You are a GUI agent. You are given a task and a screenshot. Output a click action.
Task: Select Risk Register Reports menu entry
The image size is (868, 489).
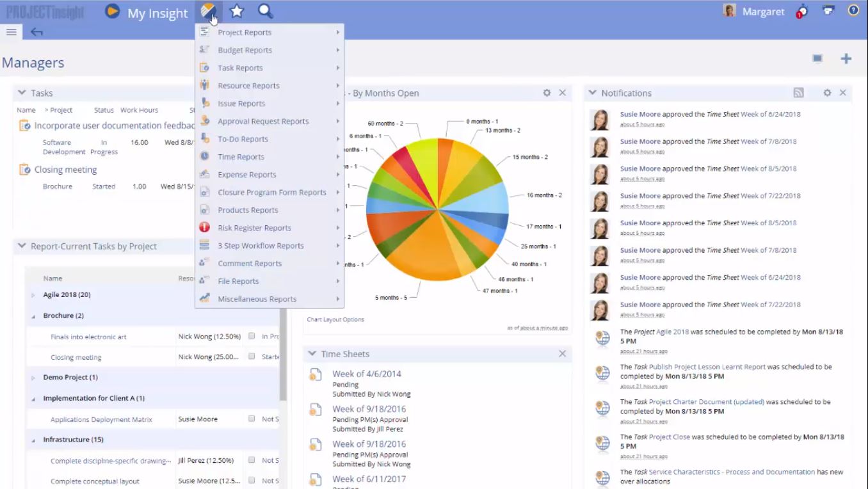(x=254, y=228)
